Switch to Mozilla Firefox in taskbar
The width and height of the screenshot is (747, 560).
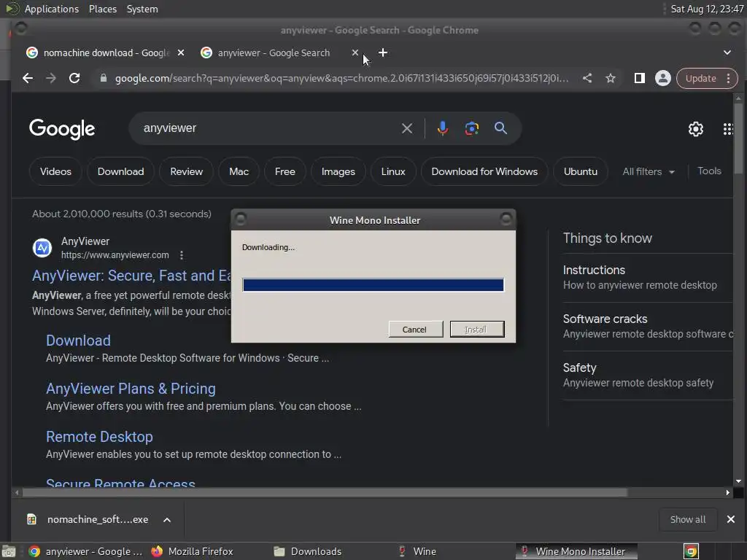tap(192, 551)
